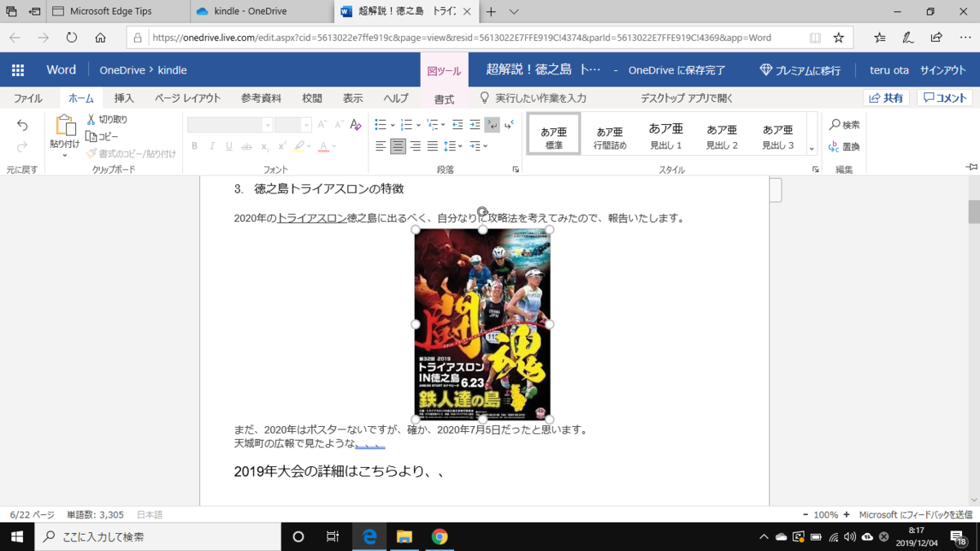The image size is (980, 551).
Task: Click the strikethrough formatting icon
Action: (247, 146)
